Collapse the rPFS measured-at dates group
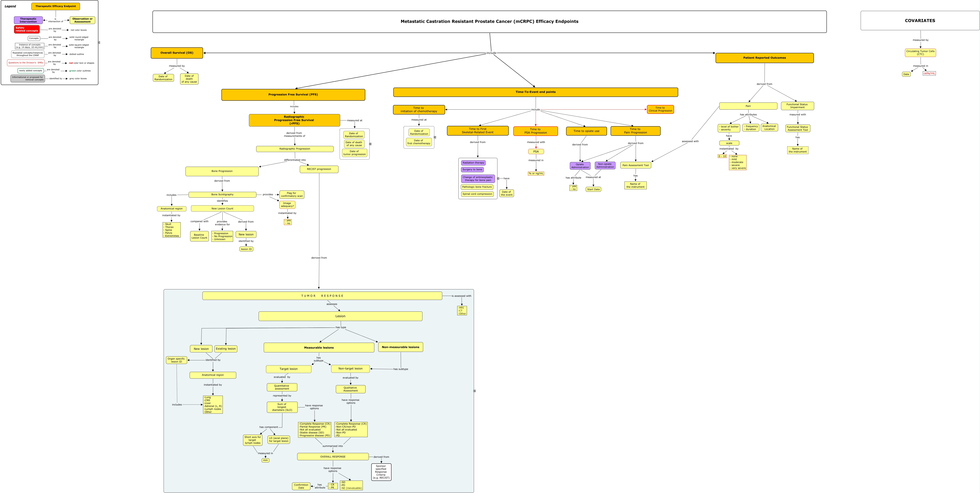980x493 pixels. click(x=370, y=144)
